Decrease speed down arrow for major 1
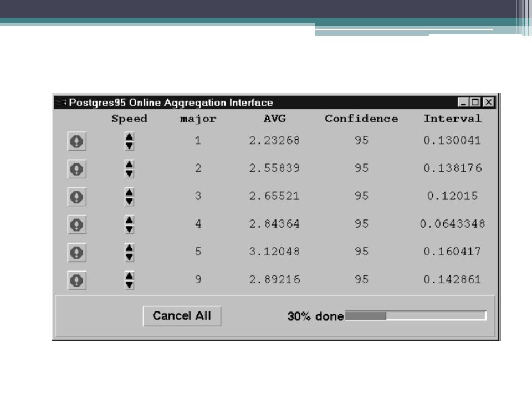Image resolution: width=532 pixels, height=399 pixels. click(129, 146)
